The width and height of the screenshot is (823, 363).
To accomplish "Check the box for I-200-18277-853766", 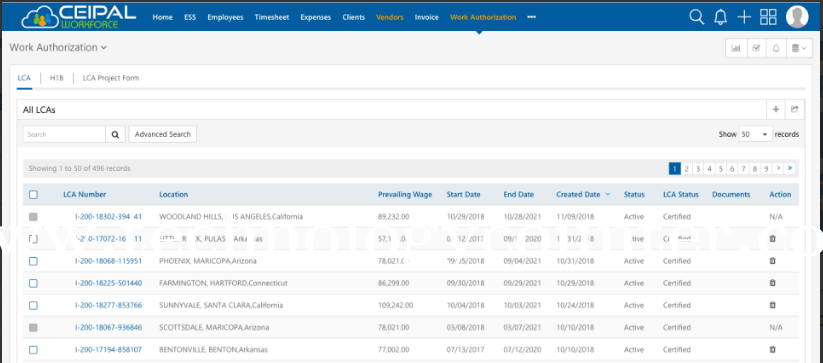I will point(33,305).
